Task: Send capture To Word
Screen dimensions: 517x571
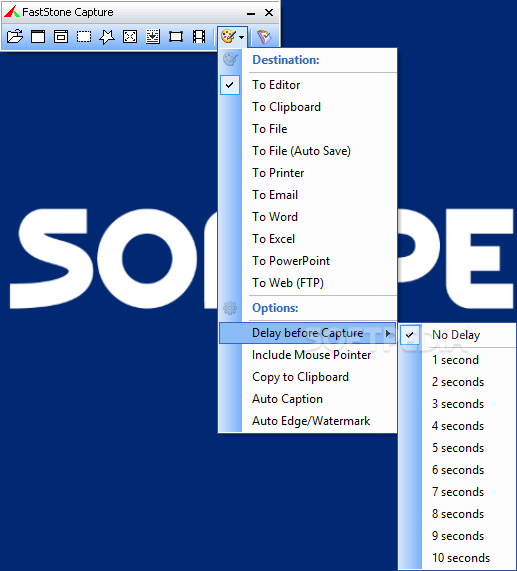Action: pyautogui.click(x=308, y=217)
